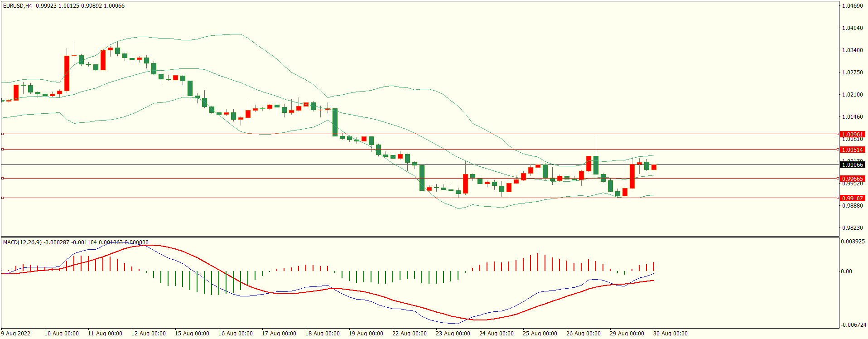The height and width of the screenshot is (339, 868).
Task: Click the long green candle at 18 Aug close
Action: tap(335, 122)
